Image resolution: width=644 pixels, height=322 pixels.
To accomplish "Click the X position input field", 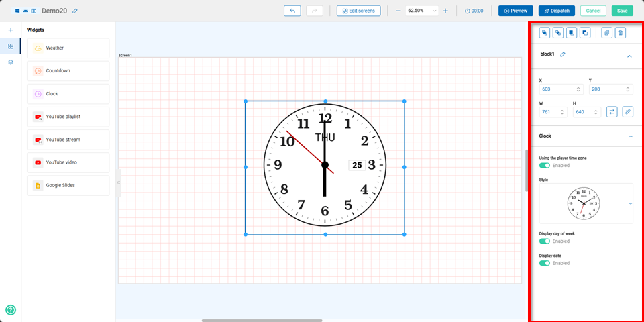I will [x=555, y=89].
